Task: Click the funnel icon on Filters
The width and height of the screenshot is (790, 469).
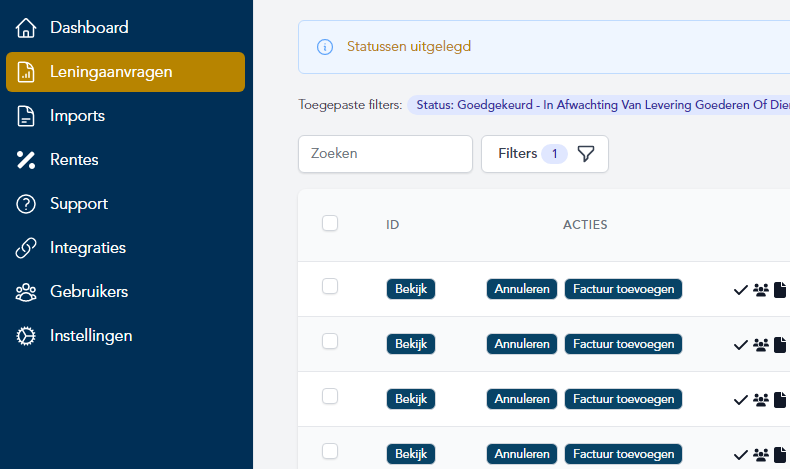Action: pyautogui.click(x=586, y=154)
